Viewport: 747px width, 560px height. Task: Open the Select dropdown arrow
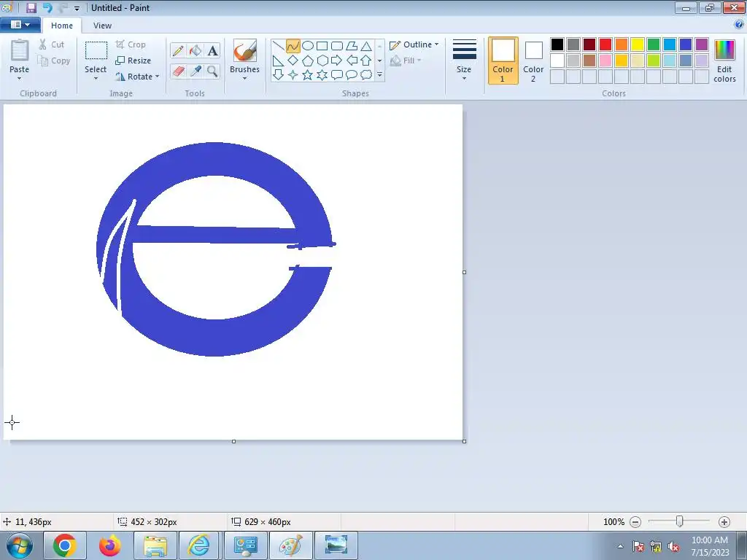[96, 79]
